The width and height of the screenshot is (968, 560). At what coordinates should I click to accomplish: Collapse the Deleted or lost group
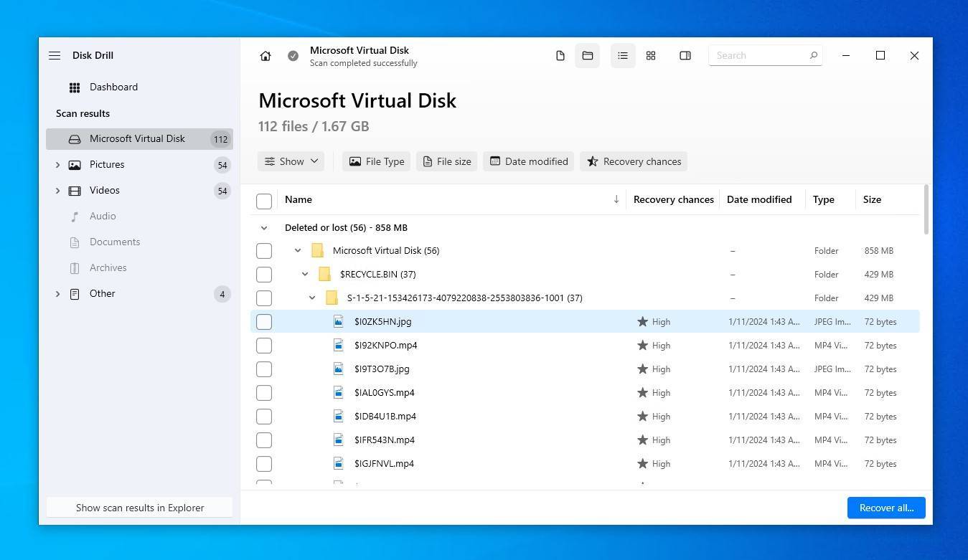coord(264,228)
